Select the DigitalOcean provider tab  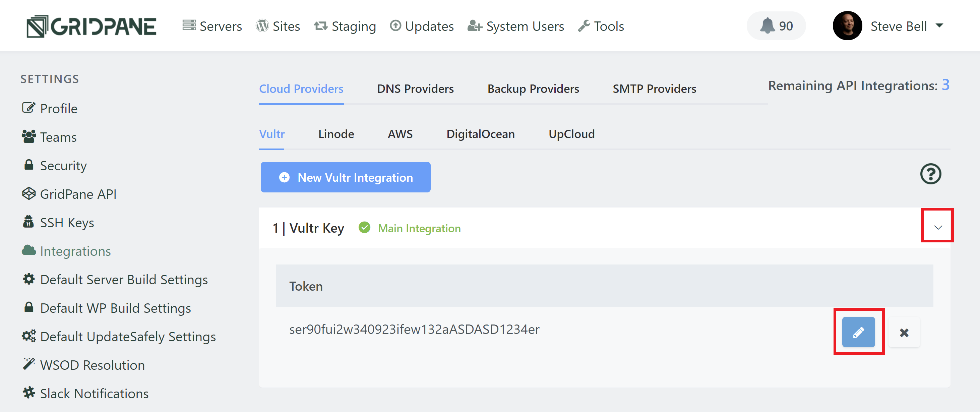pos(481,134)
